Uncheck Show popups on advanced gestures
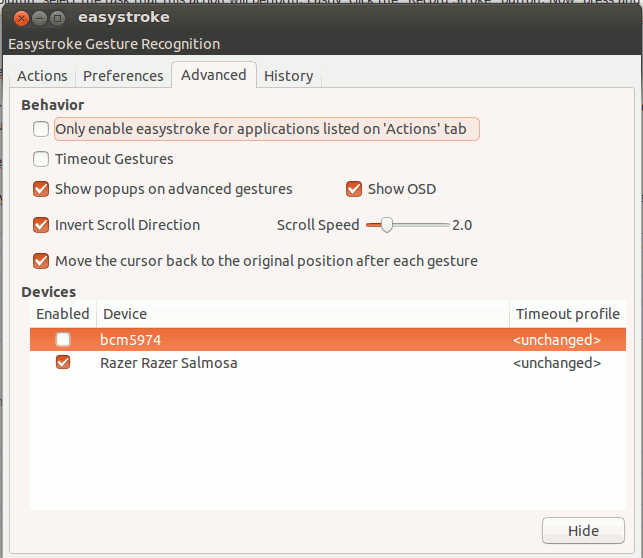 coord(41,189)
